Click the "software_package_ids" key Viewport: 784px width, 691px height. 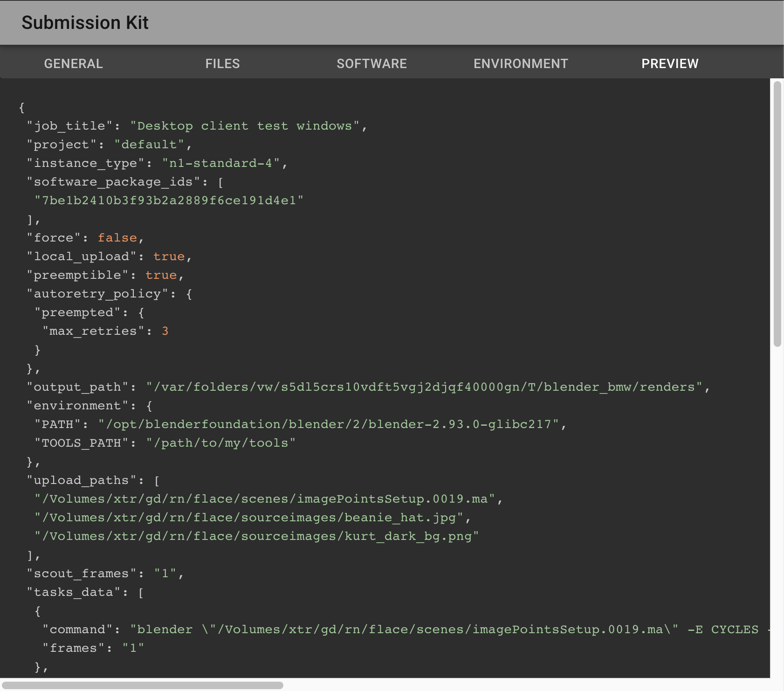[113, 182]
